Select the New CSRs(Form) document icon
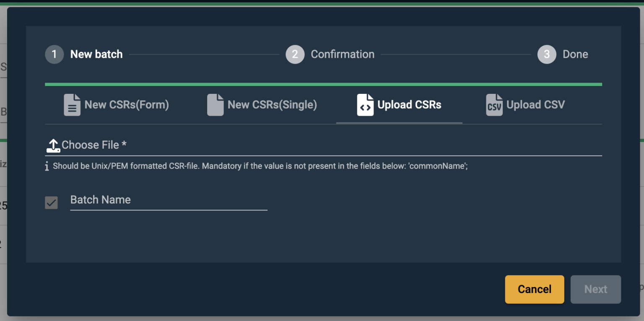The height and width of the screenshot is (321, 644). (x=72, y=105)
